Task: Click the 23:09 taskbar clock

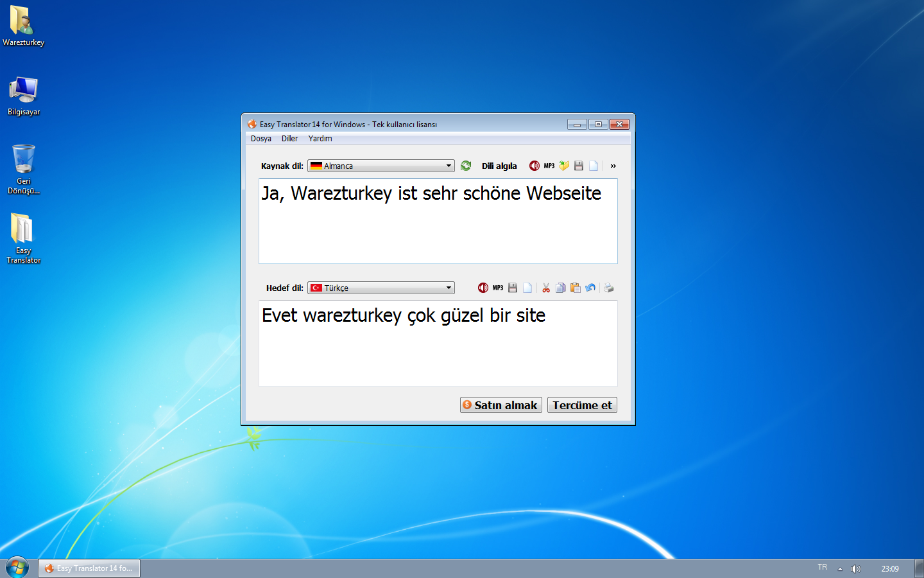Action: 890,568
